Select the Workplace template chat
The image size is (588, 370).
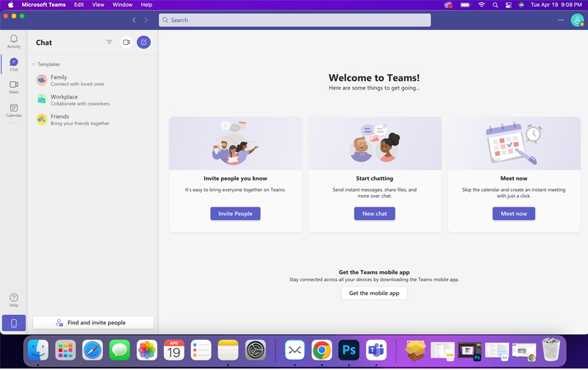click(93, 100)
